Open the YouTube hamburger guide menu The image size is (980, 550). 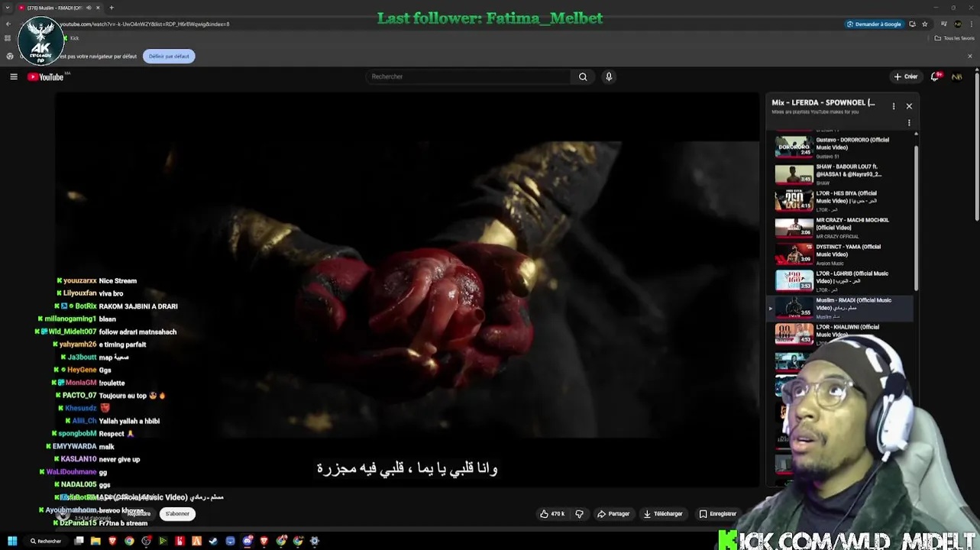[14, 76]
